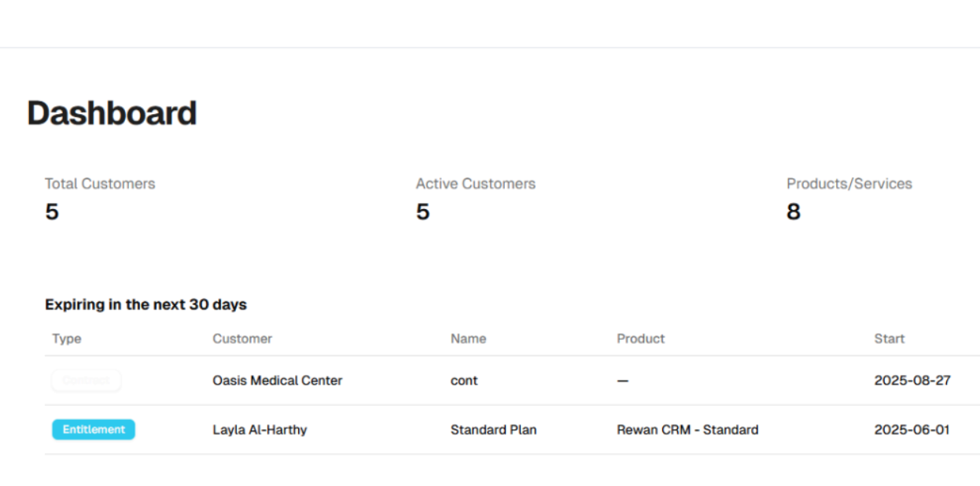Screen dimensions: 980x486
Task: Sort by the Product column header
Action: click(x=640, y=339)
